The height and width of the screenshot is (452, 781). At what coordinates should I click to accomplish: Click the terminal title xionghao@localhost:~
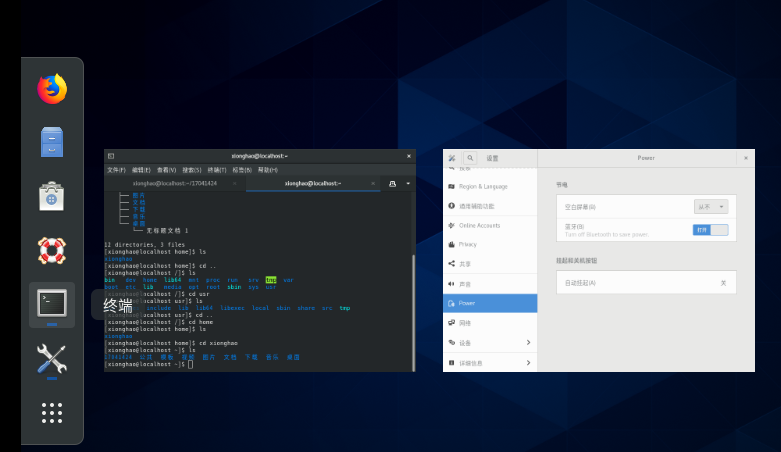tap(260, 156)
